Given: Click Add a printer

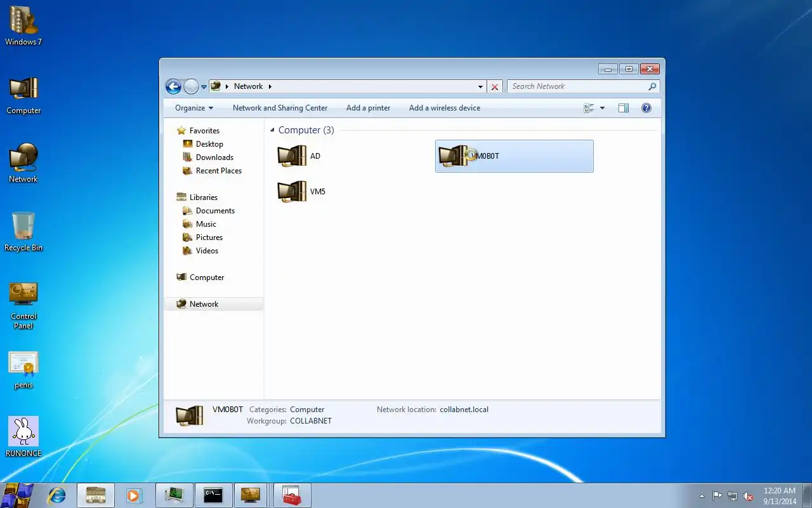Looking at the screenshot, I should coord(368,108).
